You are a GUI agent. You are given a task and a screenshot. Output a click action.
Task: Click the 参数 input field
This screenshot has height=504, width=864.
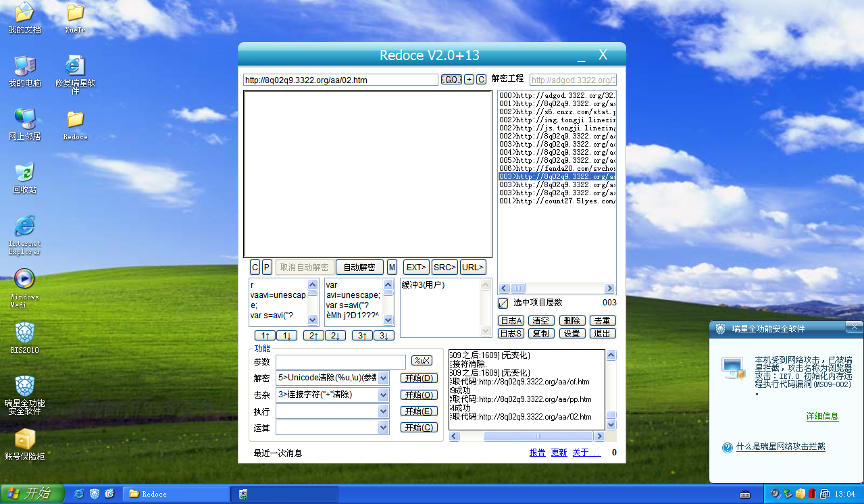pyautogui.click(x=340, y=362)
